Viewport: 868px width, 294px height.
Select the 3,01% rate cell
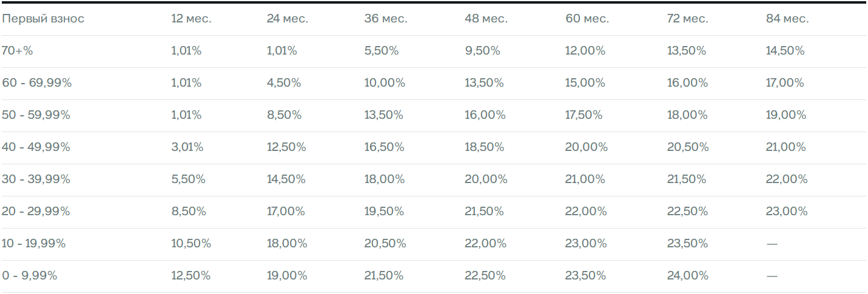coord(187,147)
